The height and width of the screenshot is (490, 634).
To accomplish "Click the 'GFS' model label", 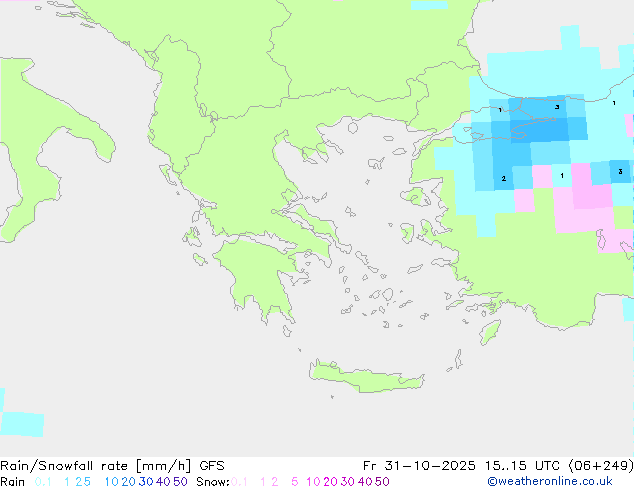I will pyautogui.click(x=212, y=466).
